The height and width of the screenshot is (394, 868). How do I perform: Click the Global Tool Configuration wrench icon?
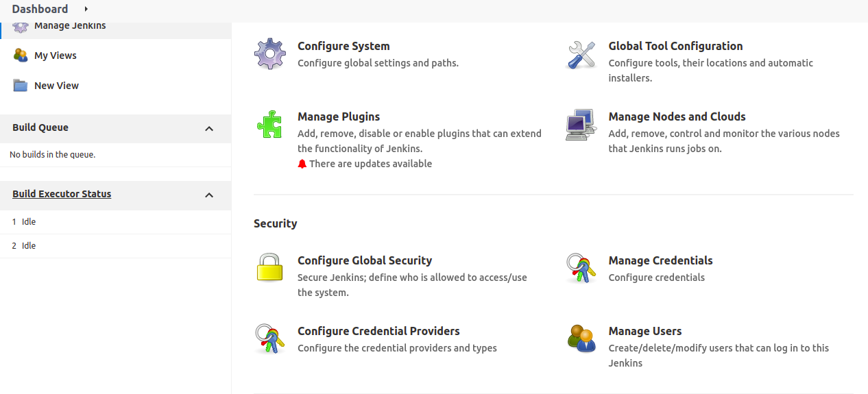[x=581, y=54]
